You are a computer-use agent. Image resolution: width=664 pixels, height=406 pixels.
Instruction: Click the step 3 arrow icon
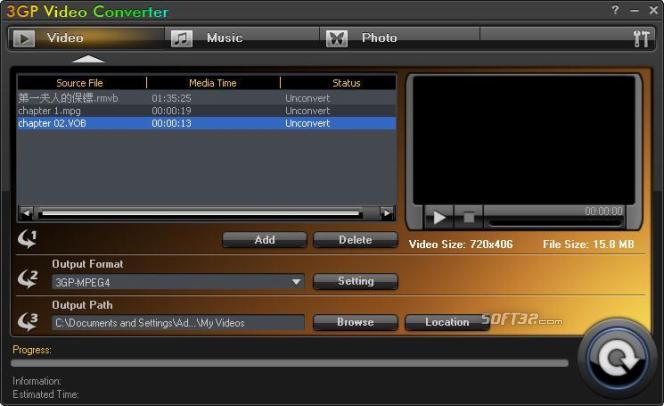pos(28,321)
